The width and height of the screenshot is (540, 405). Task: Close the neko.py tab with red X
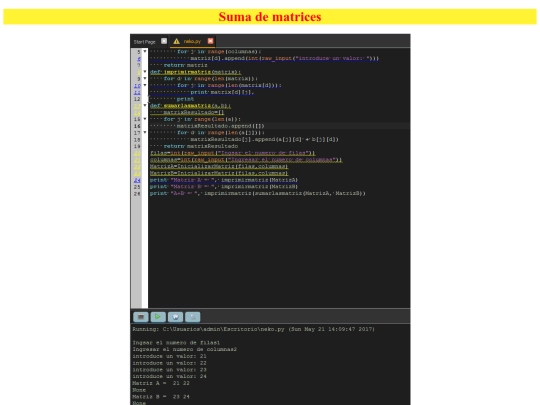210,41
